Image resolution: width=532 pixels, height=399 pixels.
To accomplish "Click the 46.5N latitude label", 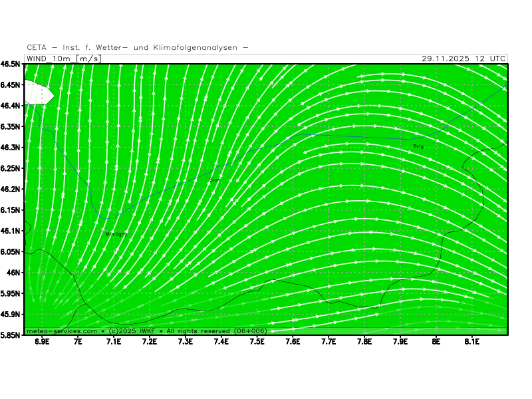I will coord(11,64).
